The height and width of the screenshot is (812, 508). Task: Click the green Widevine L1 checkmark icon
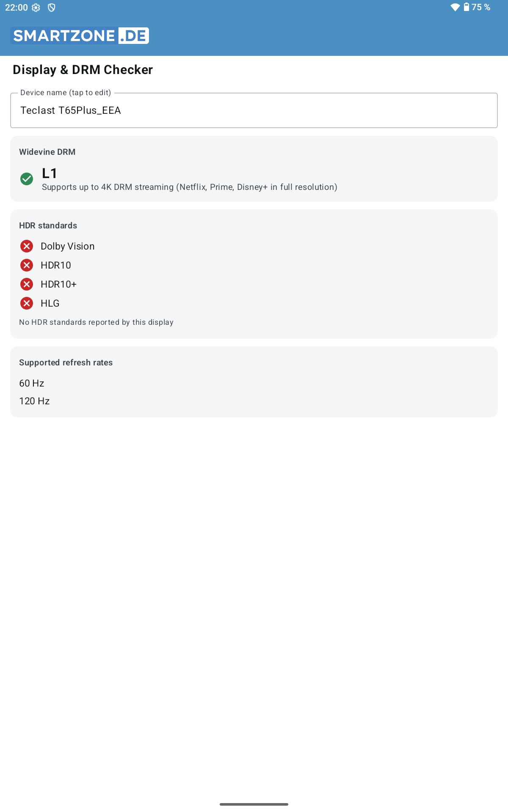pyautogui.click(x=27, y=179)
